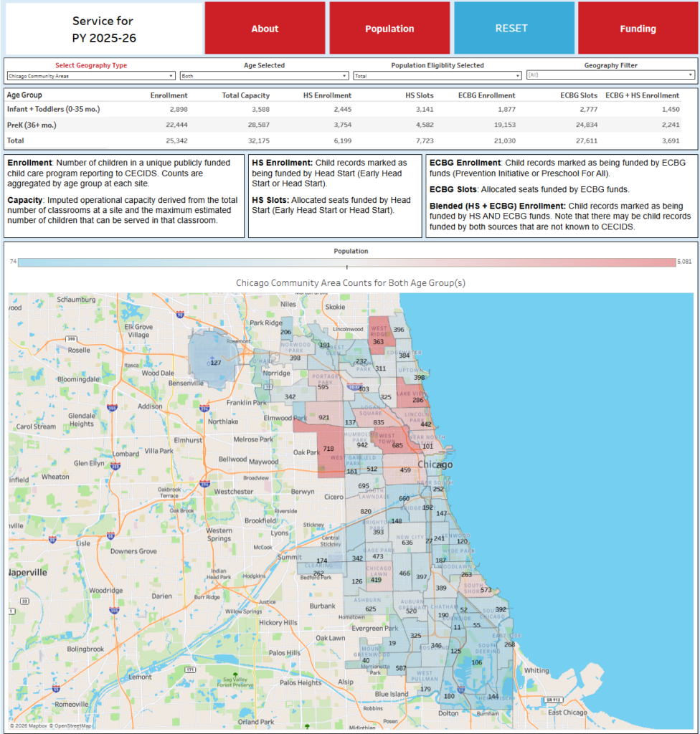Viewport: 700px width, 734px height.
Task: Click the blue RESET button
Action: (x=514, y=28)
